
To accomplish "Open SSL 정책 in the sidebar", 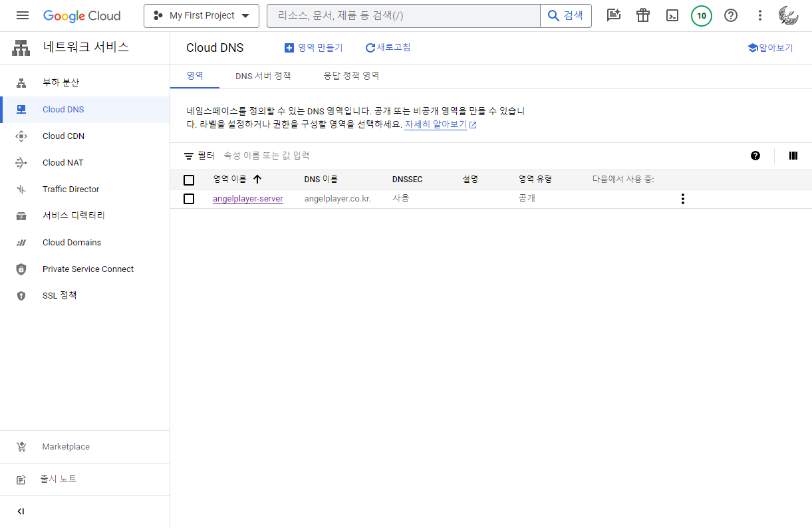I will click(85, 295).
